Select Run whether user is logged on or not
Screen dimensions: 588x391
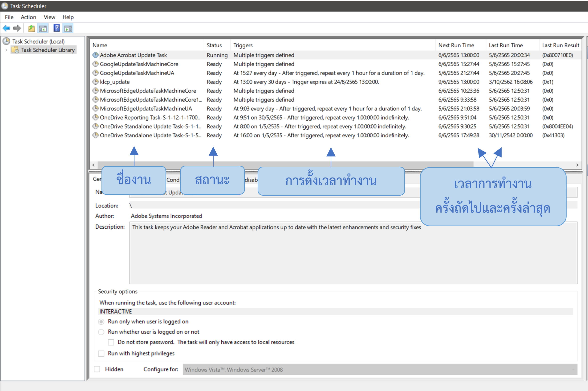101,332
